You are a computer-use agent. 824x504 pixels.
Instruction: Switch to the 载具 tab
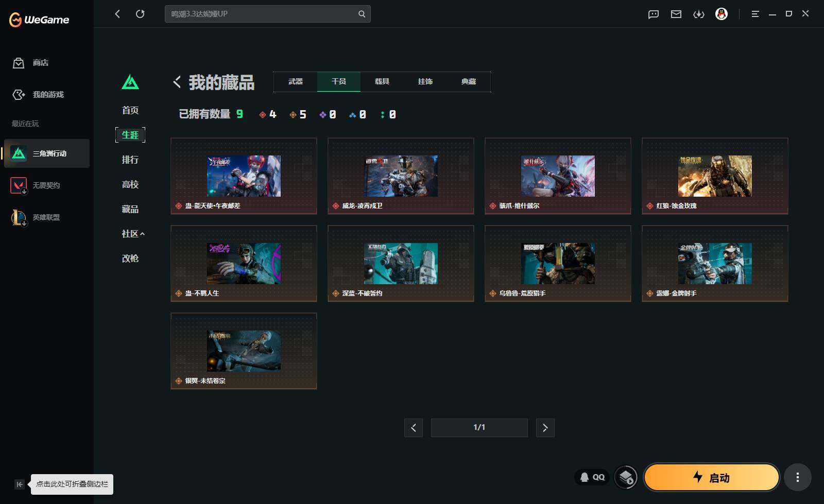pos(382,82)
